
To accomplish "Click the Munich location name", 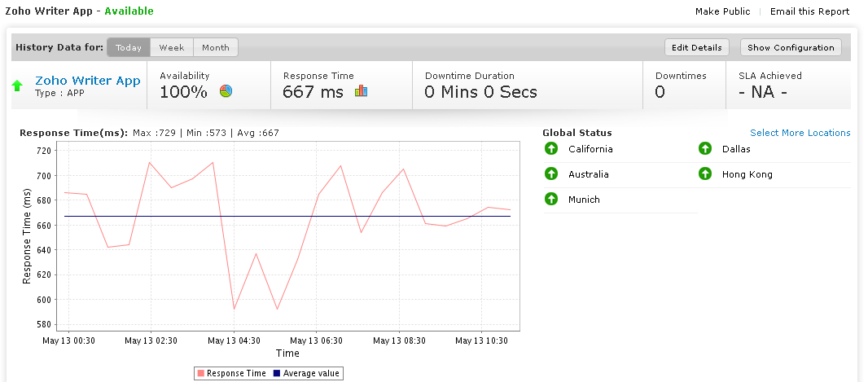I will [x=584, y=200].
